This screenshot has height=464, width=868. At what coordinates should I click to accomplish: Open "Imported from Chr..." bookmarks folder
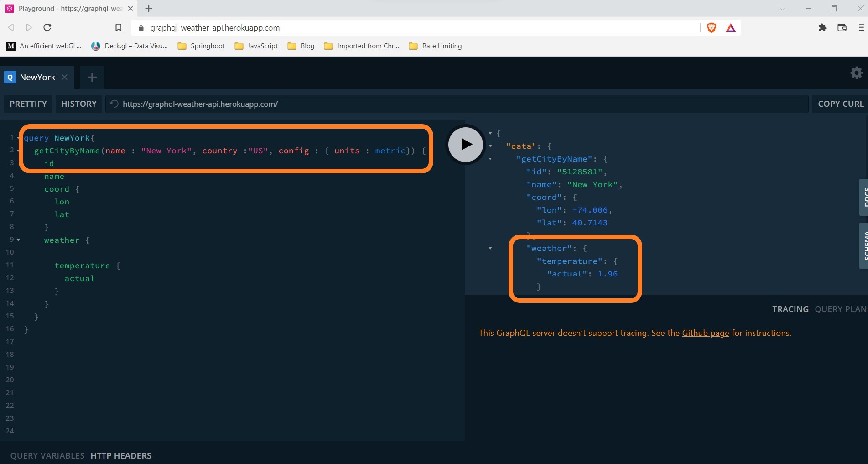click(x=361, y=46)
